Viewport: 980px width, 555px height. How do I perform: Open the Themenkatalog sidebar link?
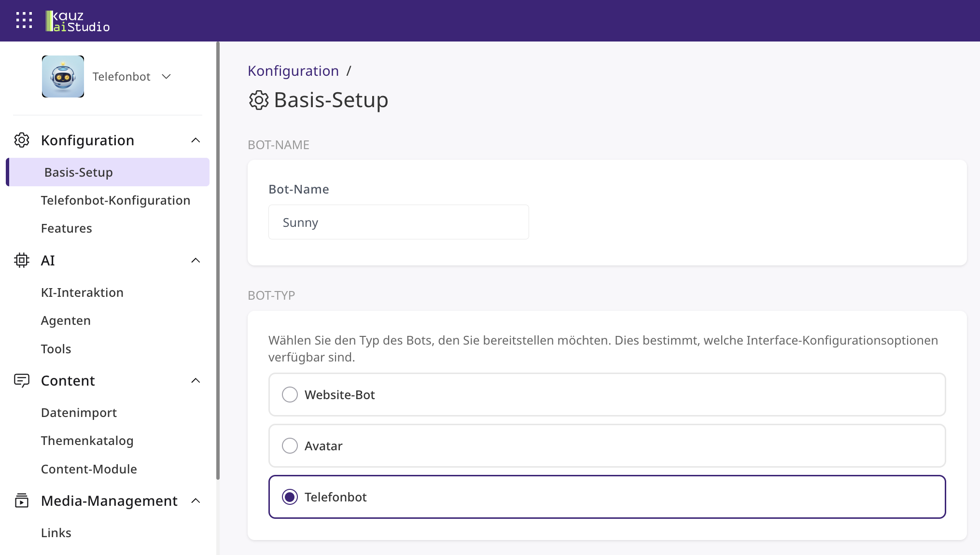87,441
